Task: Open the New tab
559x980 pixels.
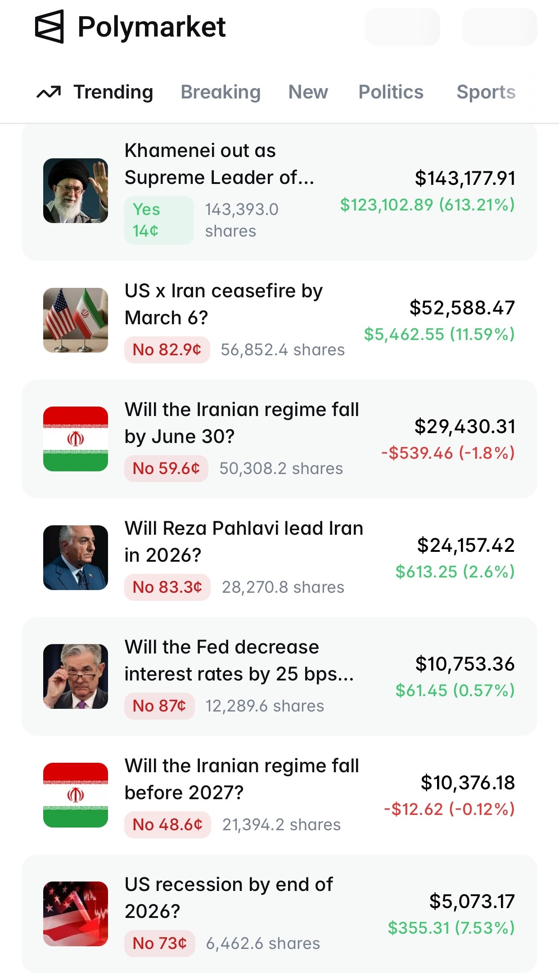Action: click(x=308, y=92)
